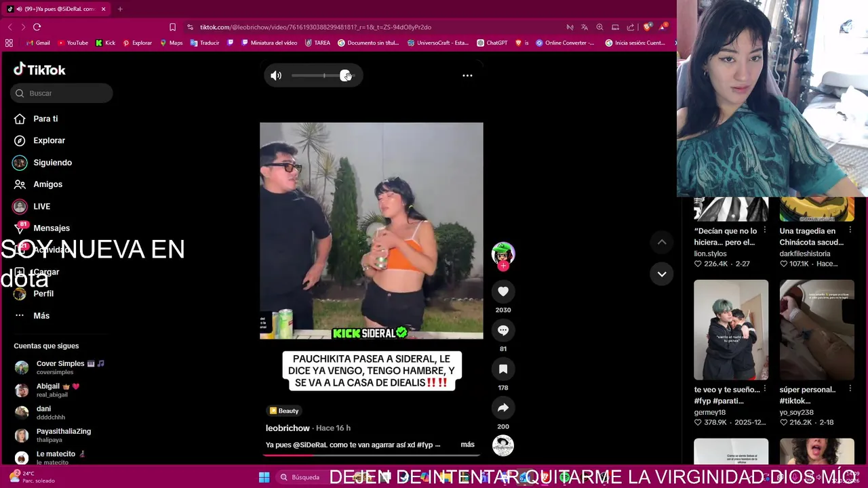
Task: Open Traducir bookmark
Action: 205,43
